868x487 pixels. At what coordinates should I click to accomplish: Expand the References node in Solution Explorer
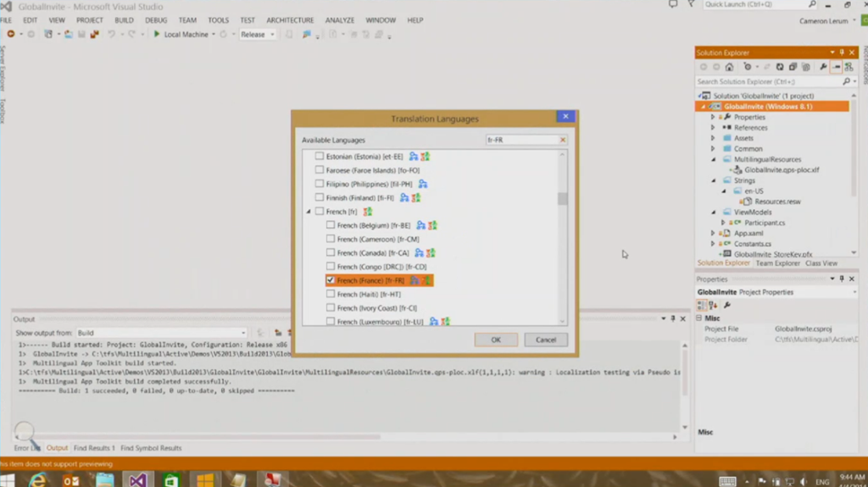[x=713, y=128]
